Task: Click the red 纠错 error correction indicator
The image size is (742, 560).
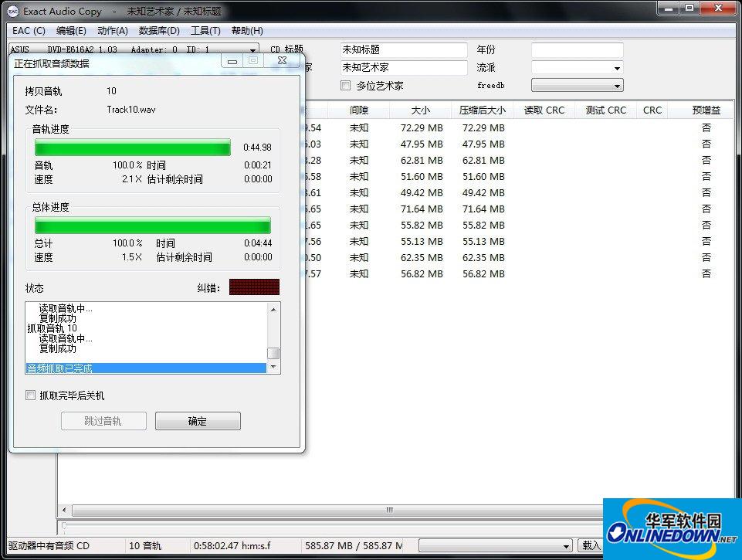Action: pos(254,287)
